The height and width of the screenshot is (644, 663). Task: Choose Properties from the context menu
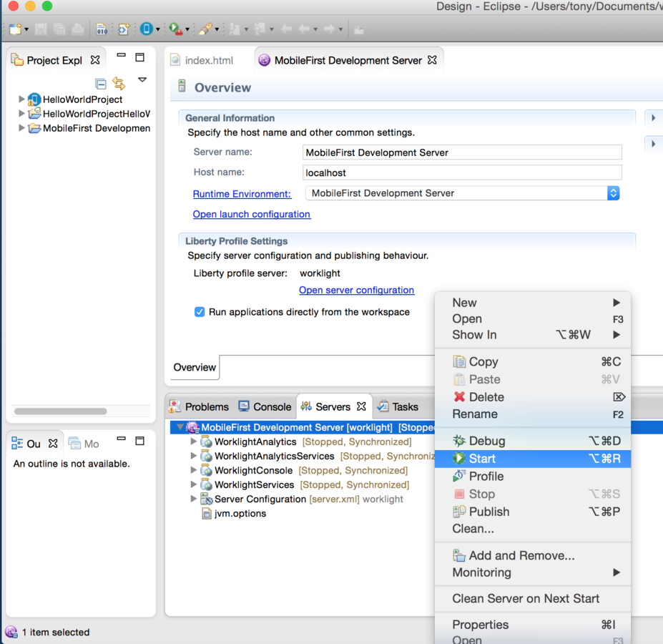(x=533, y=625)
